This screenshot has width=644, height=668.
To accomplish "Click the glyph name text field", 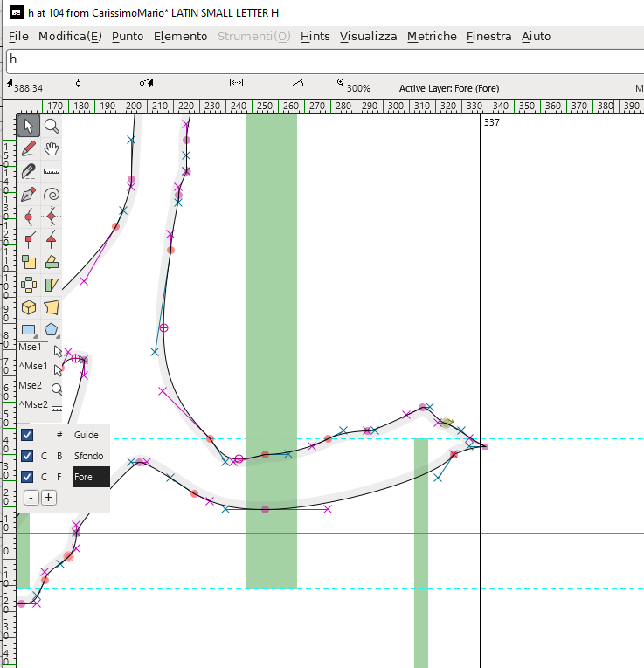I will point(323,60).
